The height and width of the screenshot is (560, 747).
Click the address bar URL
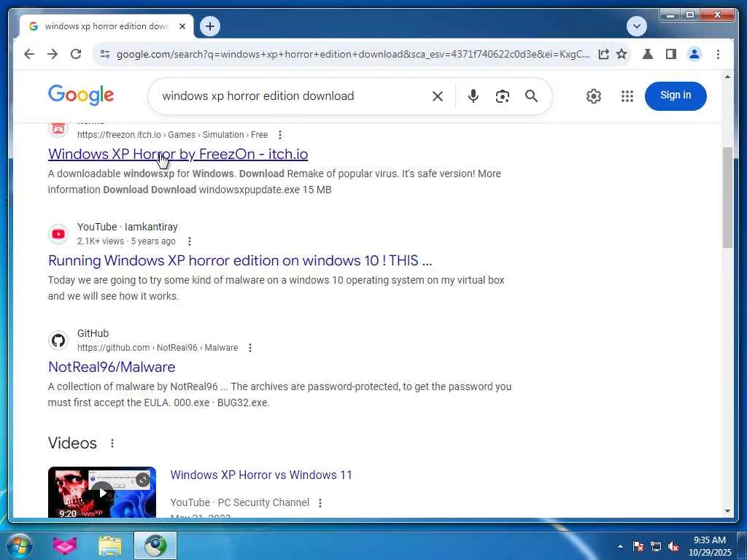[353, 54]
